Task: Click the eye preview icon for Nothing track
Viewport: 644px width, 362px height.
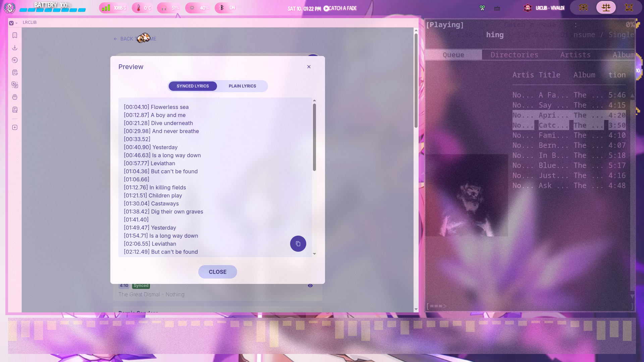Action: [310, 286]
